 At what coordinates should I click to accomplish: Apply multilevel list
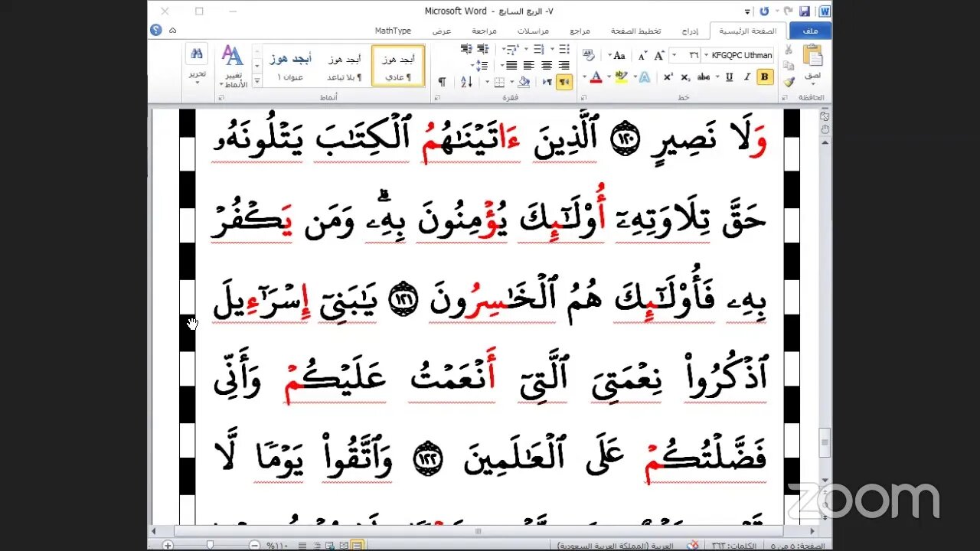511,49
